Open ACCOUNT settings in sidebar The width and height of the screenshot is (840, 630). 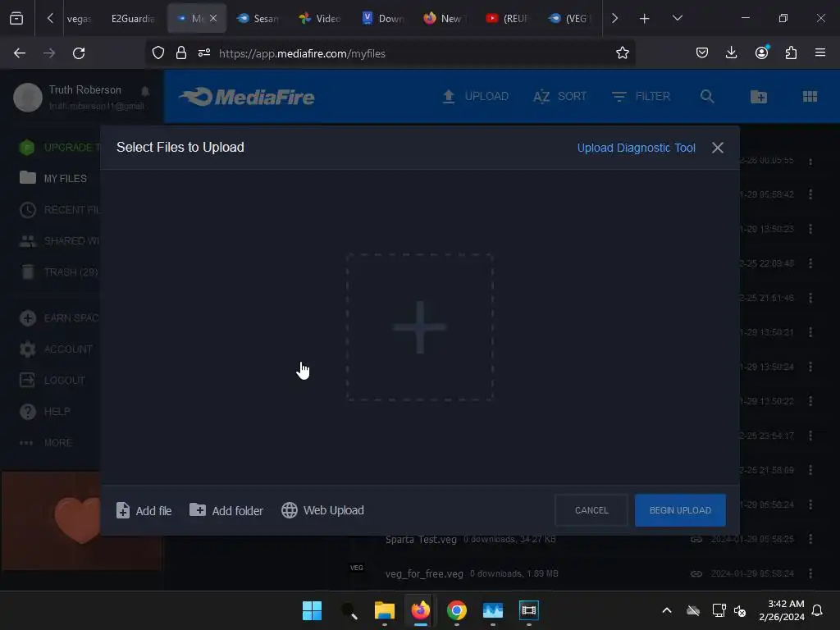(x=56, y=349)
